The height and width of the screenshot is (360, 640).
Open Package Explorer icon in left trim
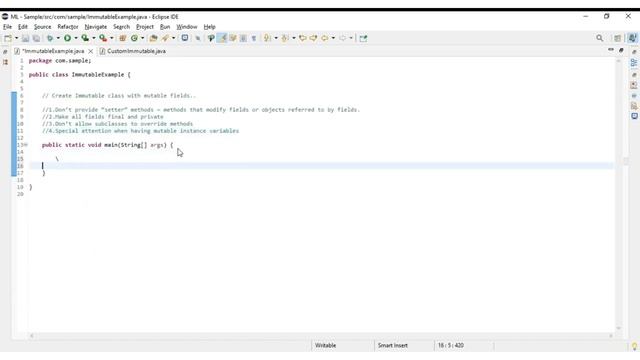(5, 62)
